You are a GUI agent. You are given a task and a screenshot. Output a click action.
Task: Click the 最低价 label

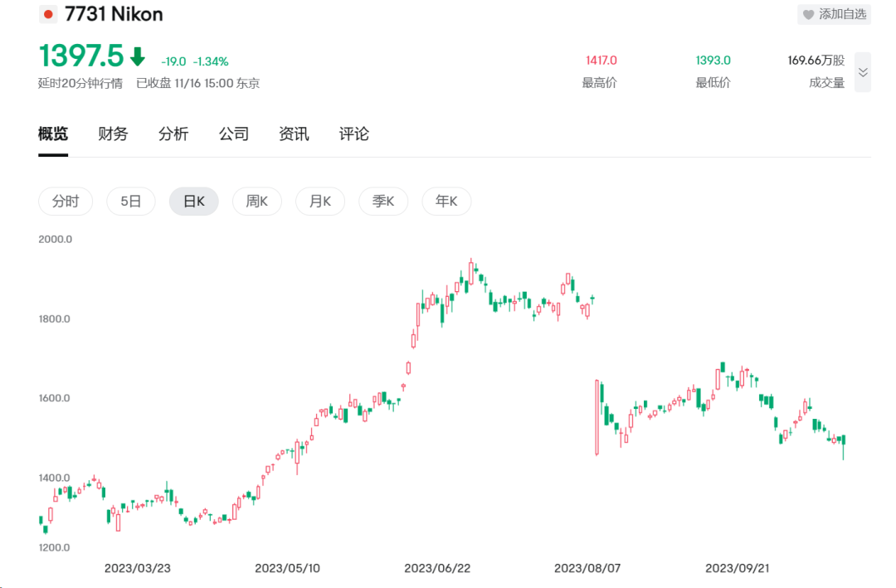[713, 83]
